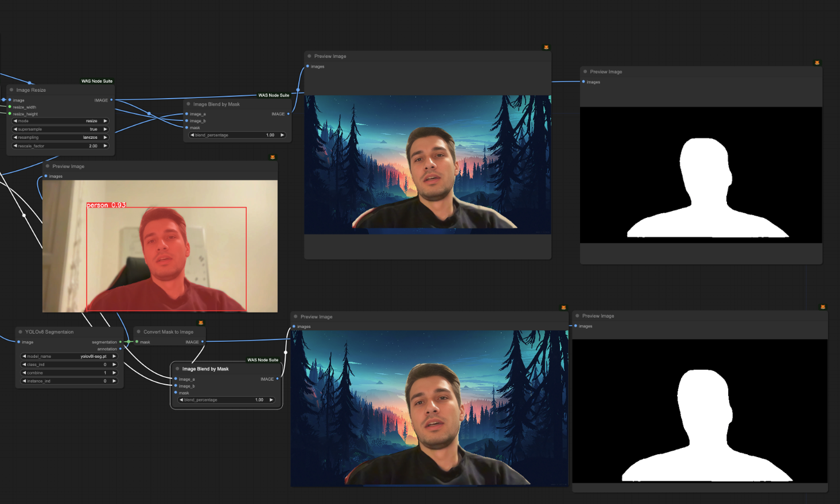Viewport: 840px width, 504px height.
Task: Click the upper forest-background composite preview image
Action: pyautogui.click(x=427, y=165)
